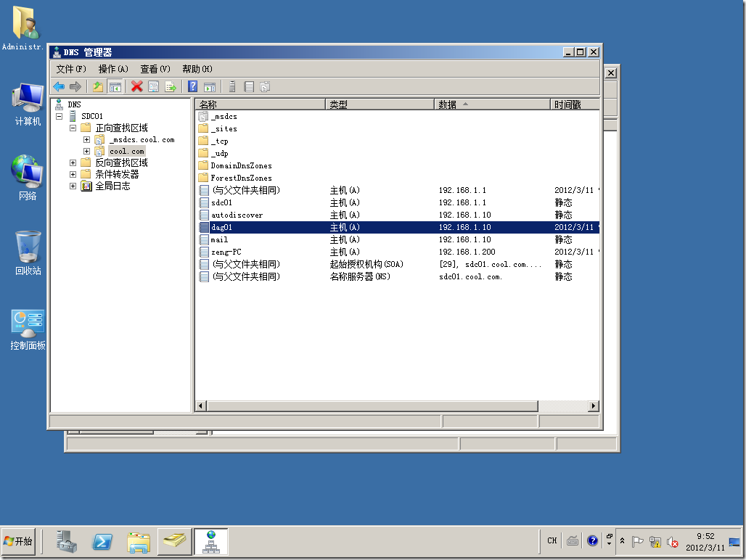This screenshot has width=746, height=560.
Task: Open Properties using the toolbar icon
Action: tap(154, 86)
